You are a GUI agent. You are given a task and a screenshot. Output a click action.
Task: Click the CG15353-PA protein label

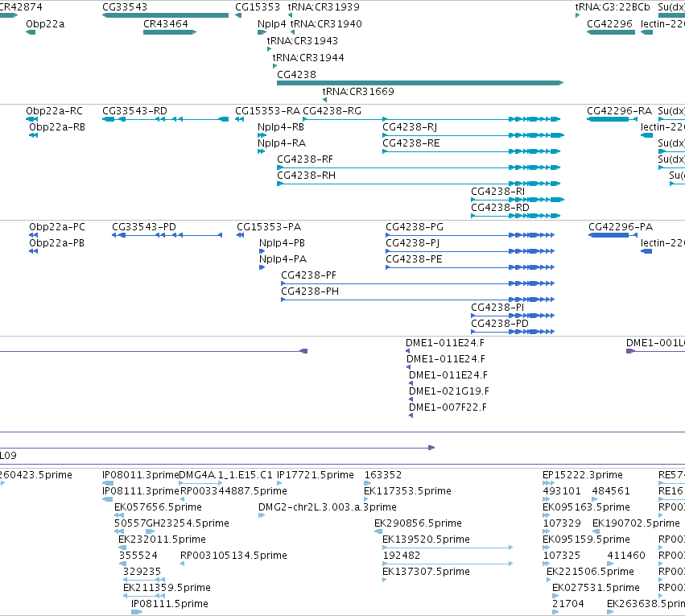[x=269, y=227]
